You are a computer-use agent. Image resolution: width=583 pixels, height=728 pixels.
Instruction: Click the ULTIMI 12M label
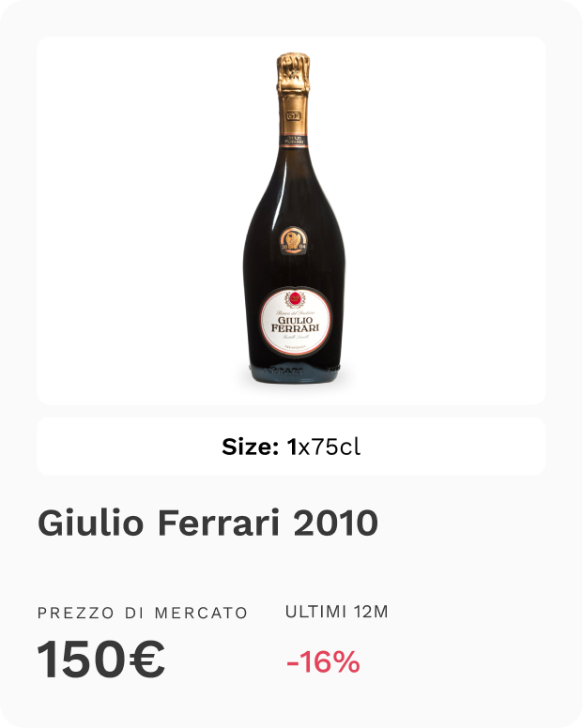coord(337,612)
